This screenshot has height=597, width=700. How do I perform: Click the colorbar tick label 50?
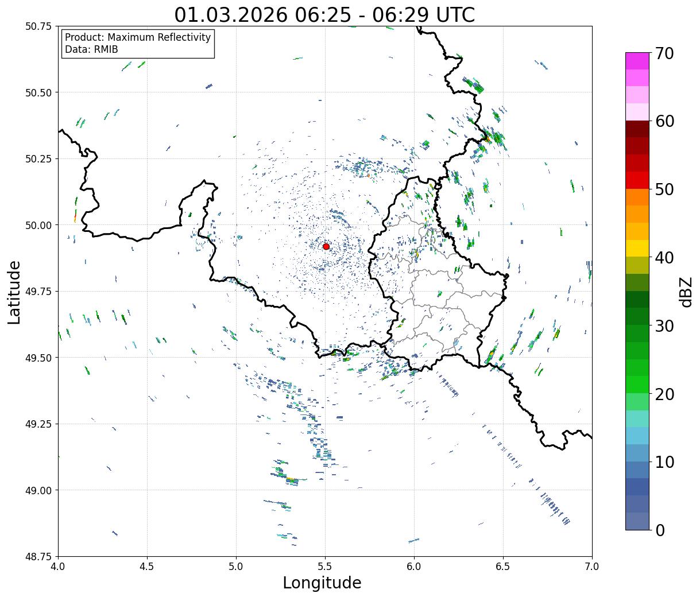664,189
